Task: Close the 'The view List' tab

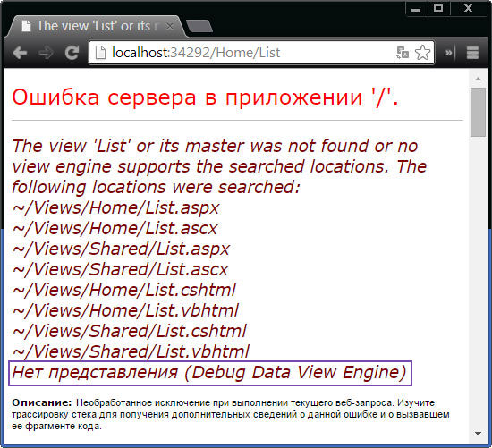Action: click(170, 26)
